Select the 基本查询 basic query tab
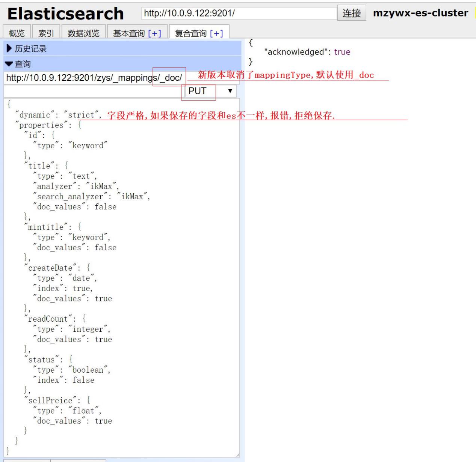 point(129,33)
